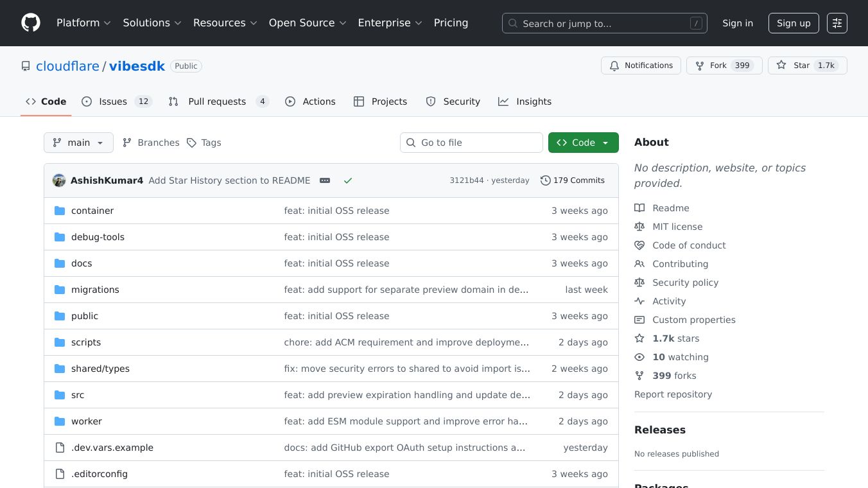Click the GitHub logo icon

[x=31, y=23]
